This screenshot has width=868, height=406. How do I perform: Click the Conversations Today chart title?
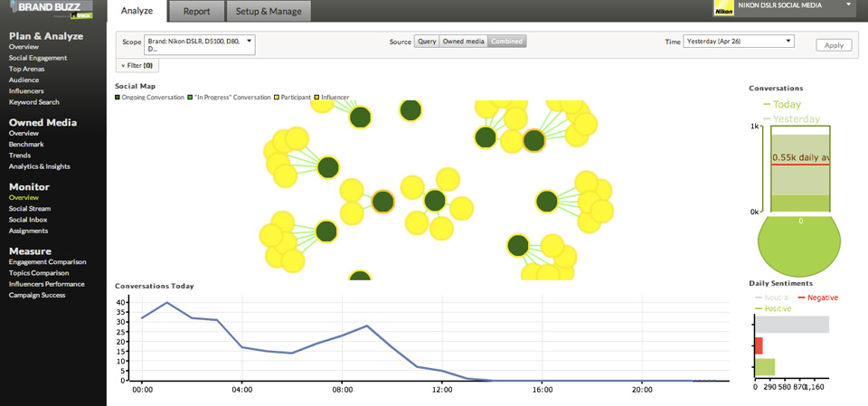pyautogui.click(x=155, y=286)
